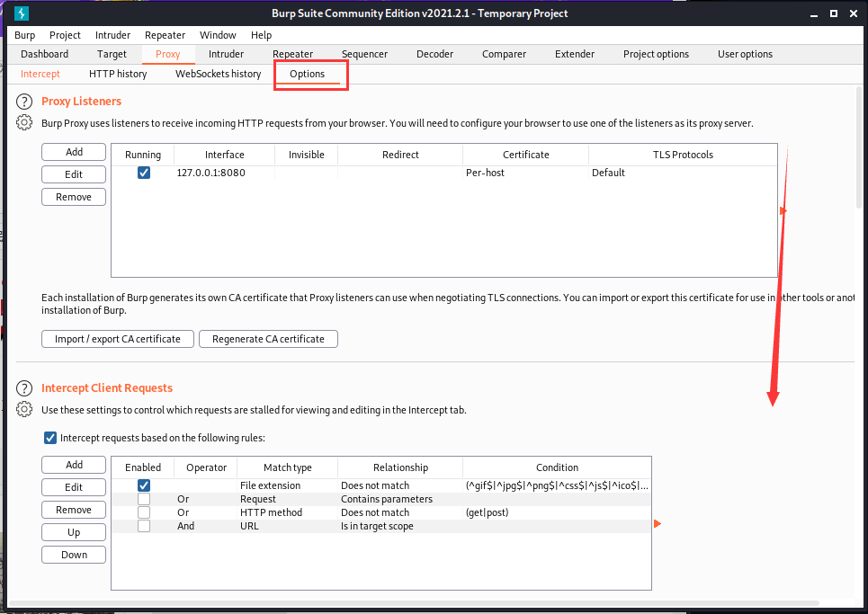This screenshot has height=614, width=868.
Task: Open Proxy Listeners settings gear menu
Action: point(23,122)
